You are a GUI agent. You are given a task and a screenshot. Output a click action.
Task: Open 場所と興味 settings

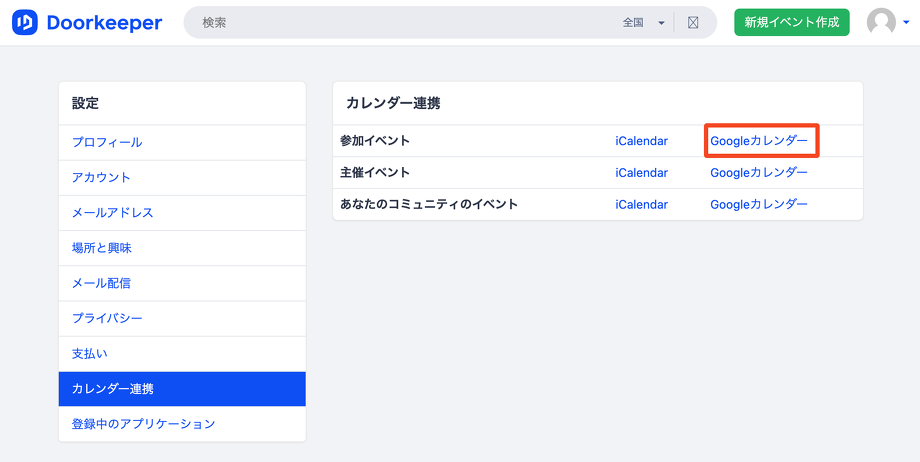tap(101, 247)
